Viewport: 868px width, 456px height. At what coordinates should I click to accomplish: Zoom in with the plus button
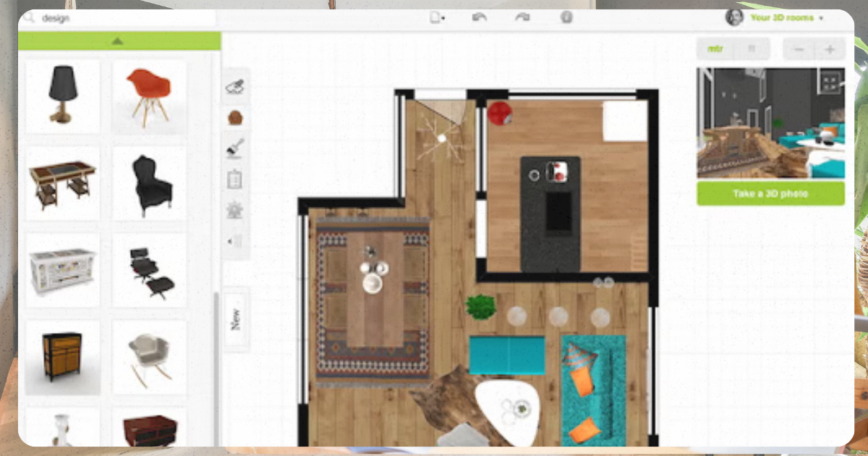(830, 49)
